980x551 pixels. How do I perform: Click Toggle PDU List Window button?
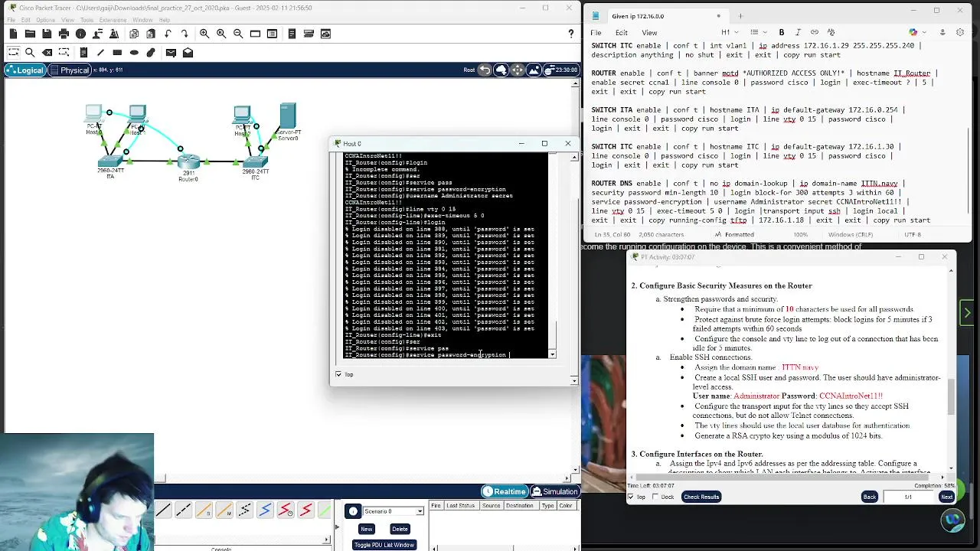click(384, 545)
